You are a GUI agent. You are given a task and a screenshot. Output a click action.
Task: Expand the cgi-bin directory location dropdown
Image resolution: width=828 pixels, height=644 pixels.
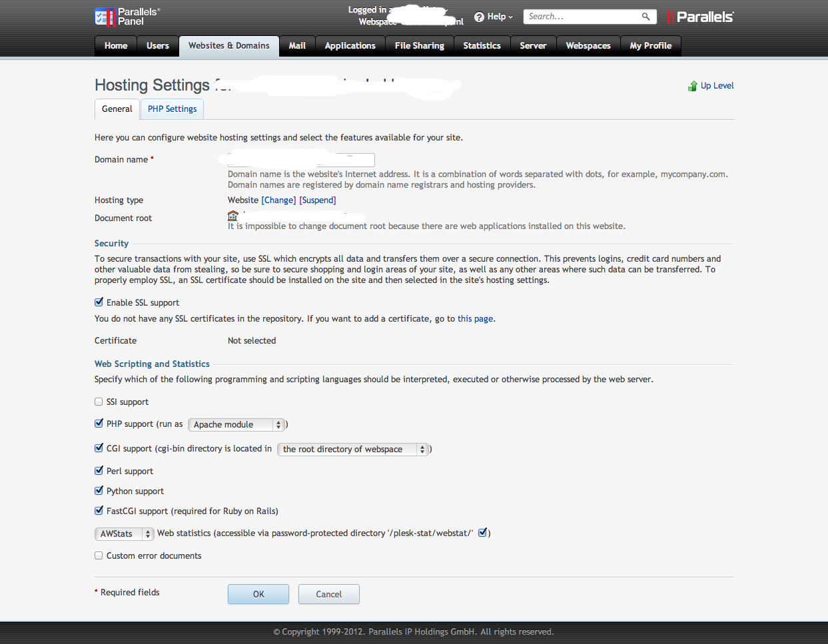point(353,450)
